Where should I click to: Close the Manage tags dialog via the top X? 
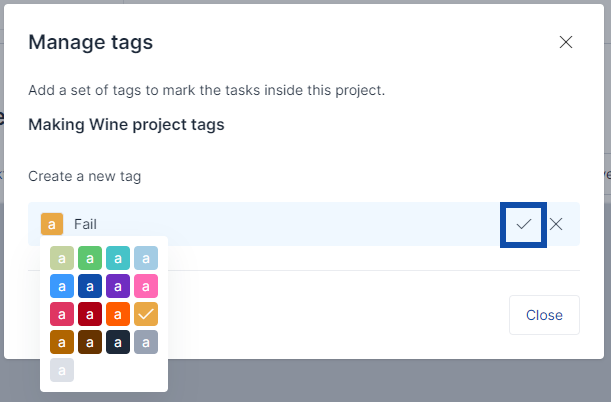coord(566,42)
